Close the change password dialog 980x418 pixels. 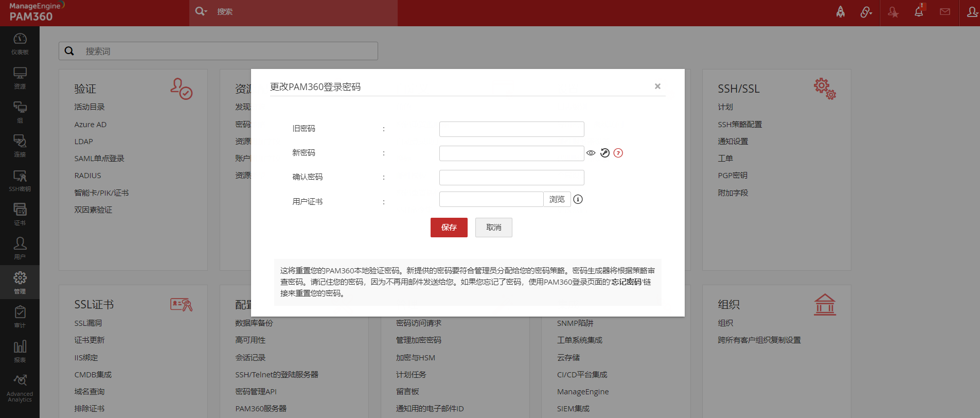[x=657, y=86]
